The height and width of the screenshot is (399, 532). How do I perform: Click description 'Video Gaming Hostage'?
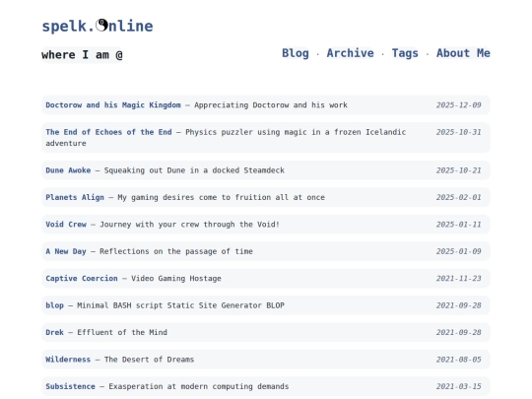point(176,278)
